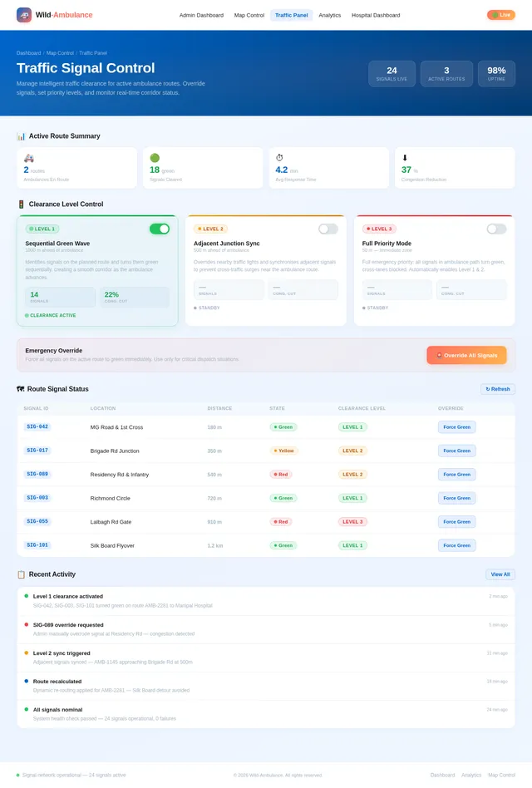532x788 pixels.
Task: Force Green for SIG-089 Residency Rd
Action: point(456,475)
